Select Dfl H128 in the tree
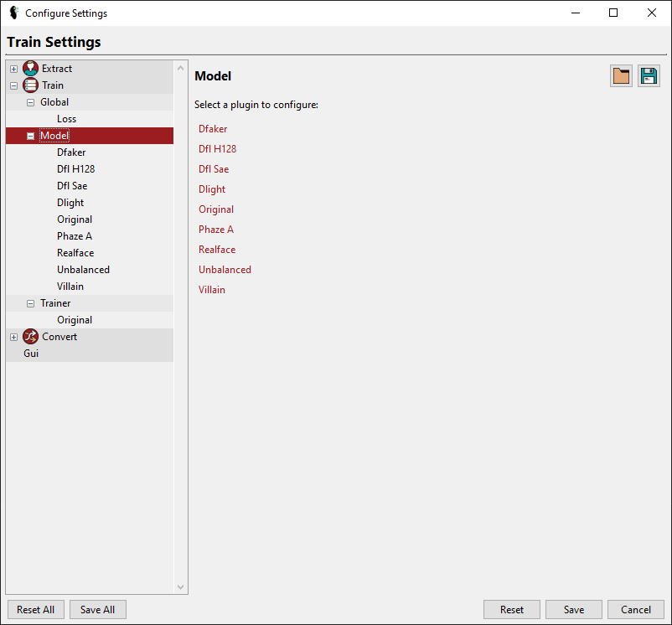Image resolution: width=672 pixels, height=625 pixels. coord(75,169)
